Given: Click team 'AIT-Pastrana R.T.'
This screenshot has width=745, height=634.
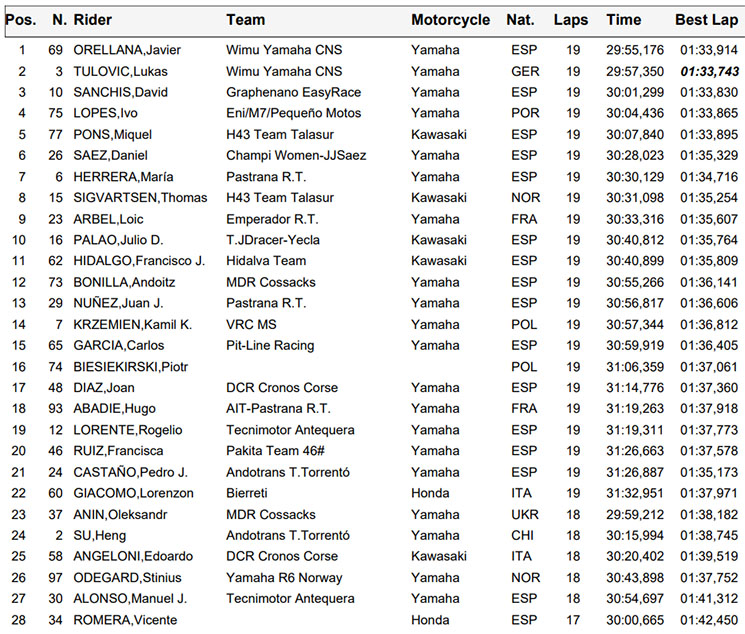Looking at the screenshot, I should click(278, 409).
